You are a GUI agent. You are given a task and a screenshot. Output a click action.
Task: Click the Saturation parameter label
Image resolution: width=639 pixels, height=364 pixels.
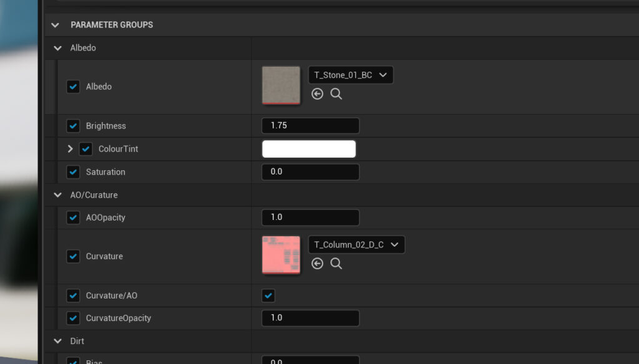[x=105, y=172]
